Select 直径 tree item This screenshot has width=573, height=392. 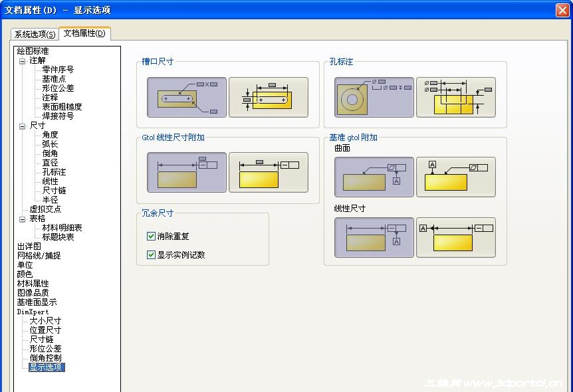50,163
